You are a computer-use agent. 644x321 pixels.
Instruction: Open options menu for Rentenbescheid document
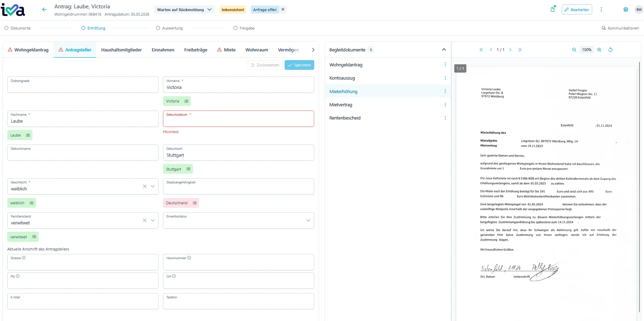[445, 118]
